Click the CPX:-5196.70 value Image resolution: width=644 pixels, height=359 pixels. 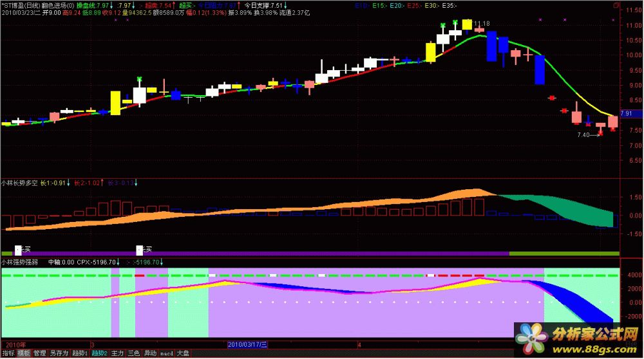[x=96, y=262]
